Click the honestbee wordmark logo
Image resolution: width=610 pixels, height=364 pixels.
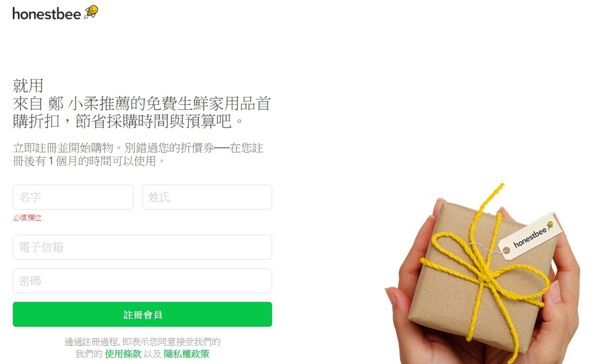pyautogui.click(x=46, y=14)
